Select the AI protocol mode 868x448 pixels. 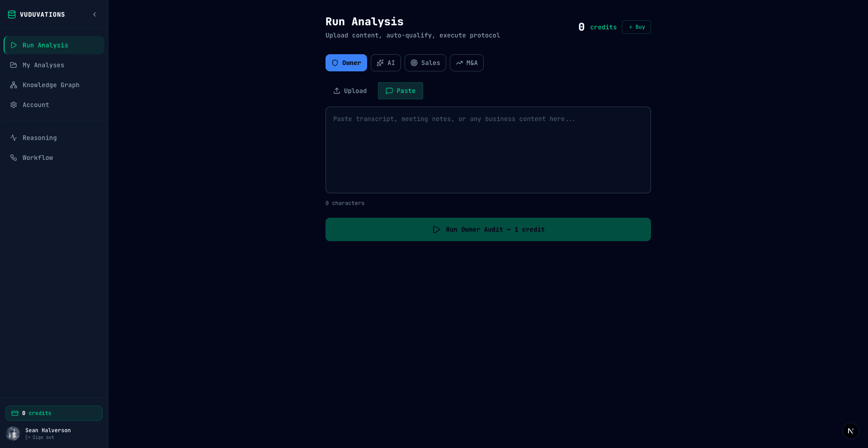click(x=386, y=63)
